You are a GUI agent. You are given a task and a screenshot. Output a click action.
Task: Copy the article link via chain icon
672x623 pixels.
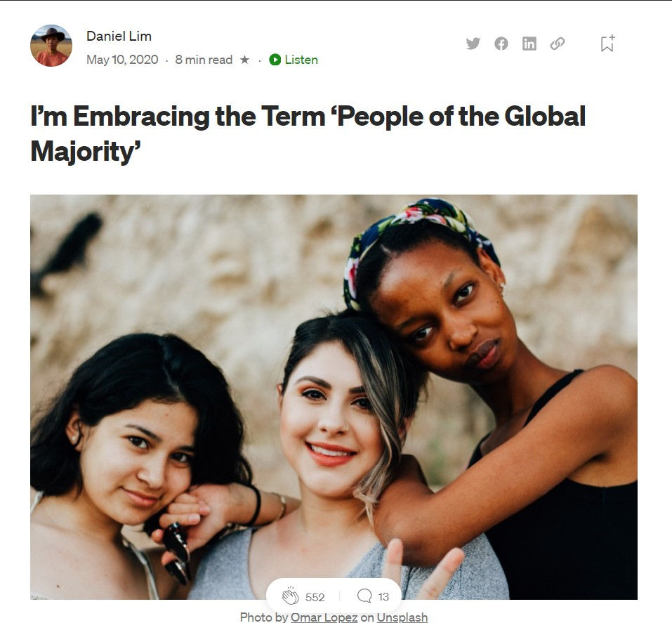click(x=557, y=44)
